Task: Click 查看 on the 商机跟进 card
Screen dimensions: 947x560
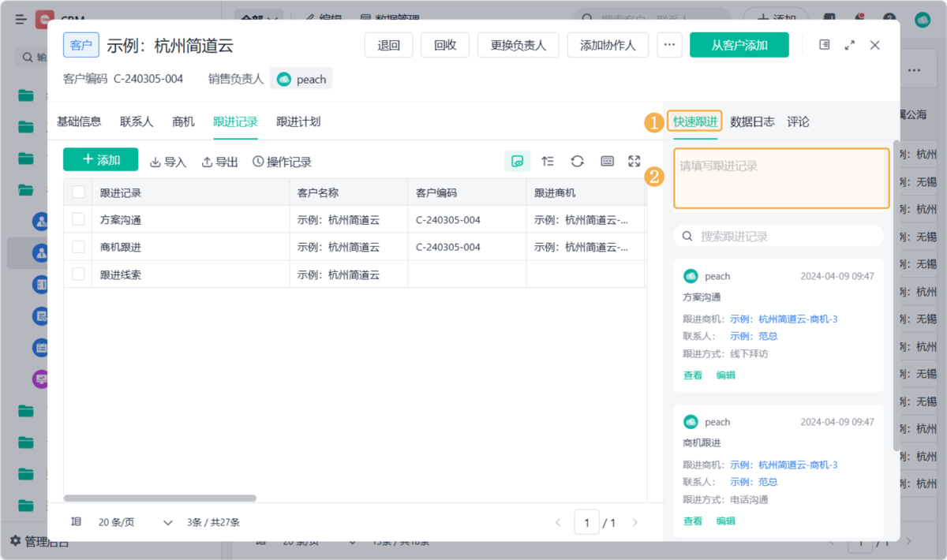Action: (x=693, y=521)
